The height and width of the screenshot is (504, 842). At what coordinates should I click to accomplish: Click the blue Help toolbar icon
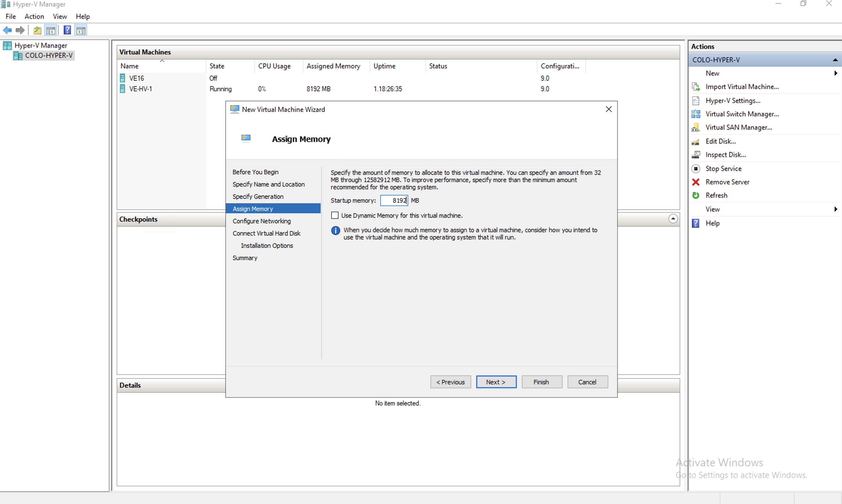[67, 30]
